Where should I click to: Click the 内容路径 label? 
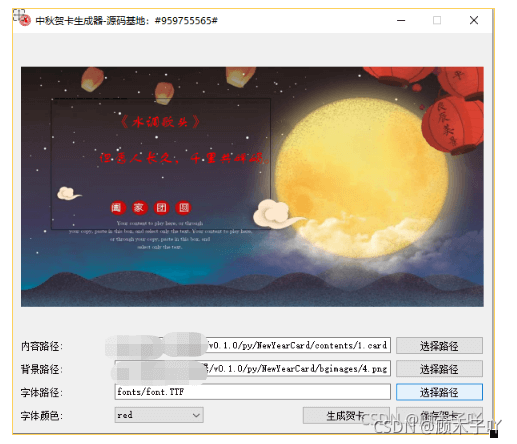42,346
